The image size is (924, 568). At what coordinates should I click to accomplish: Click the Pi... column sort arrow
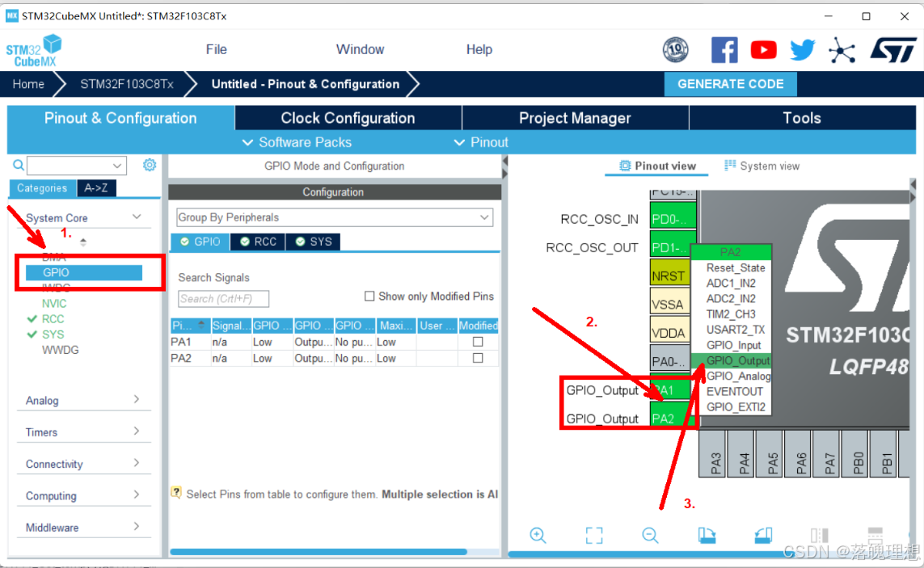(x=201, y=323)
